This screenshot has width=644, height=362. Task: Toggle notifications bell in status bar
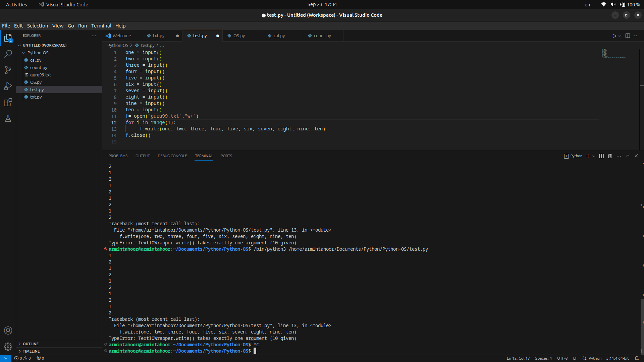[636, 358]
